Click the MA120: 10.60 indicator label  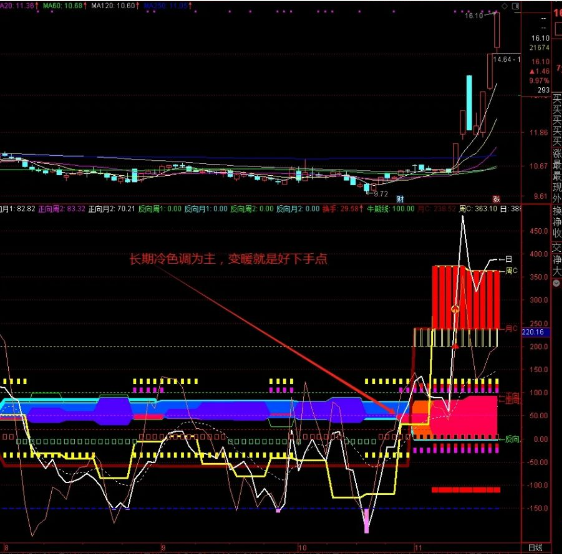[115, 6]
